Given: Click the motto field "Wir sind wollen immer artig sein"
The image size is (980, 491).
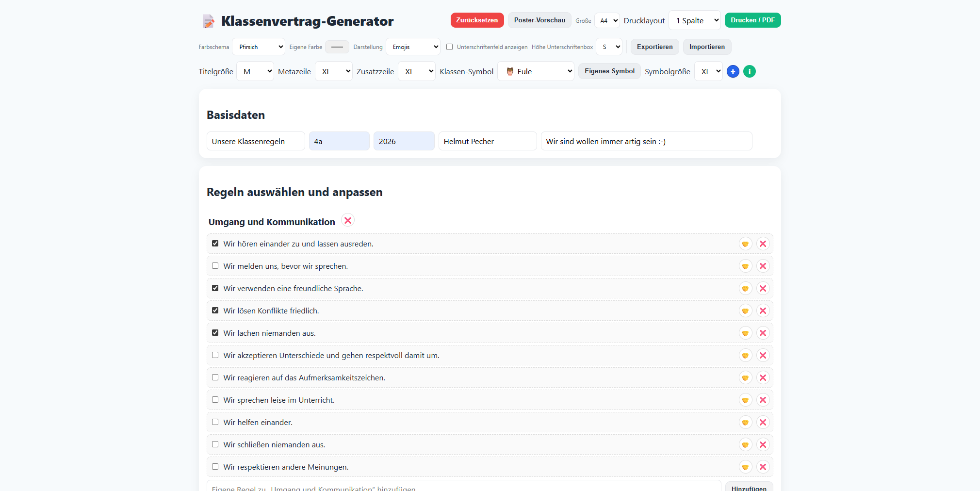Looking at the screenshot, I should tap(645, 141).
